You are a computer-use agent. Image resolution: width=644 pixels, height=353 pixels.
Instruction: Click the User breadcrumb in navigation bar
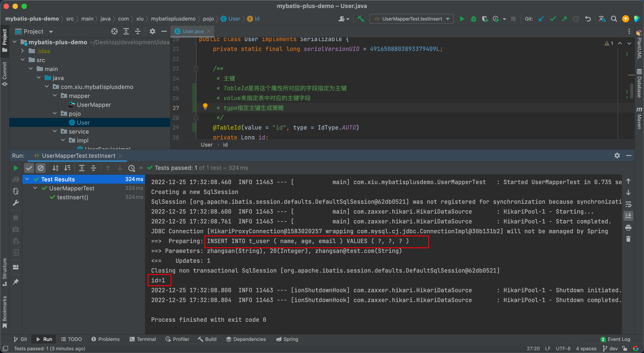[x=230, y=19]
